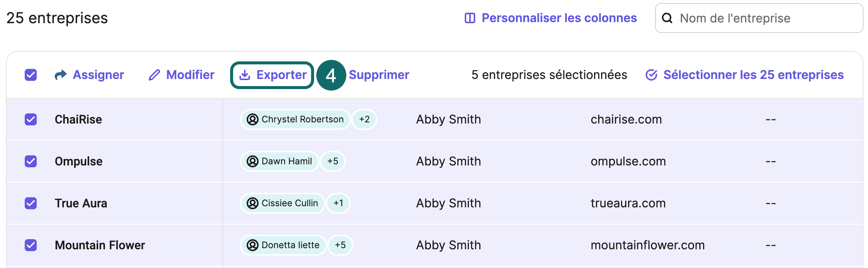
Task: Deselect the Mountain Flower row checkbox
Action: tap(31, 245)
